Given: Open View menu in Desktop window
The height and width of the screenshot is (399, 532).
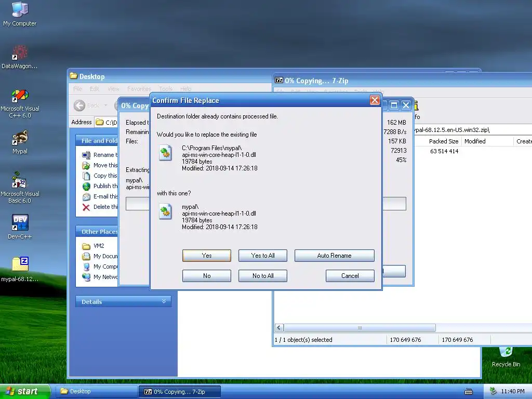Looking at the screenshot, I should tap(113, 89).
